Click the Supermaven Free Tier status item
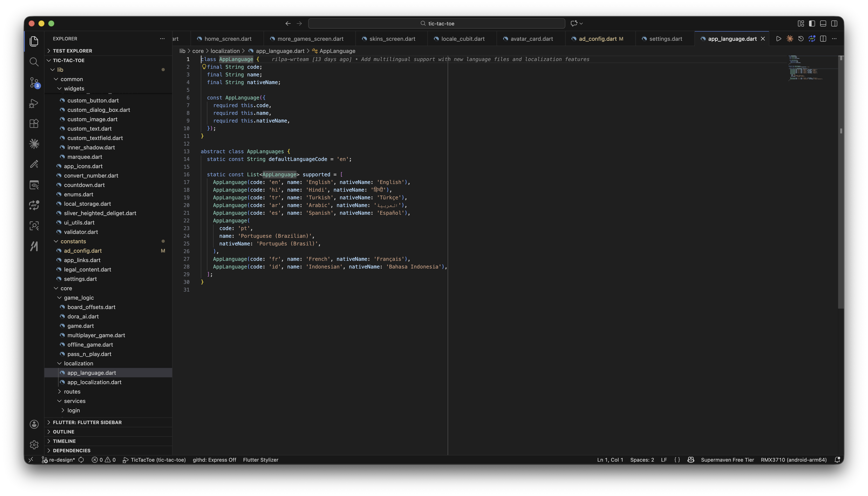Viewport: 868px width, 496px height. coord(727,460)
